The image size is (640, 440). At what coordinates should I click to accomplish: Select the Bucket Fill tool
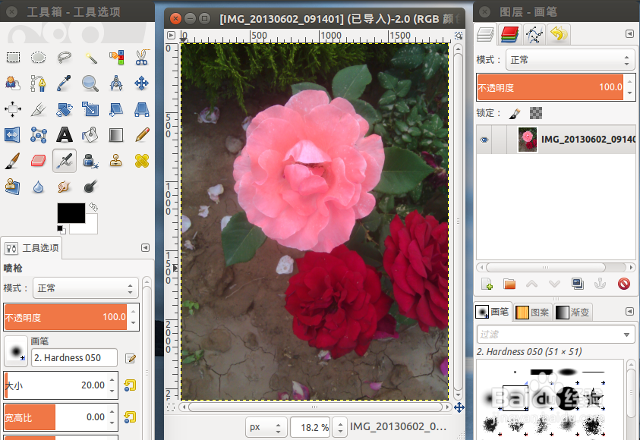click(90, 135)
